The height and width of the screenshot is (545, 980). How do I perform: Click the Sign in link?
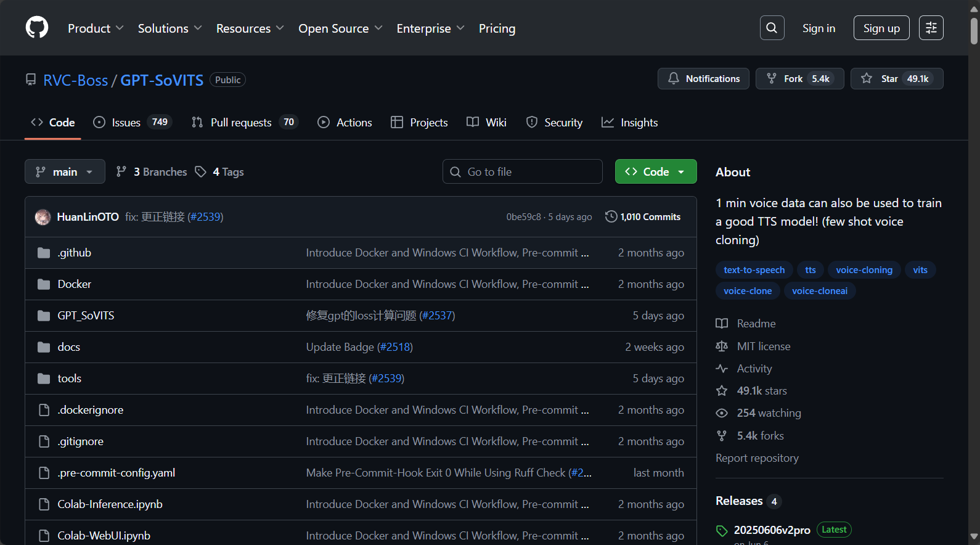pyautogui.click(x=819, y=28)
